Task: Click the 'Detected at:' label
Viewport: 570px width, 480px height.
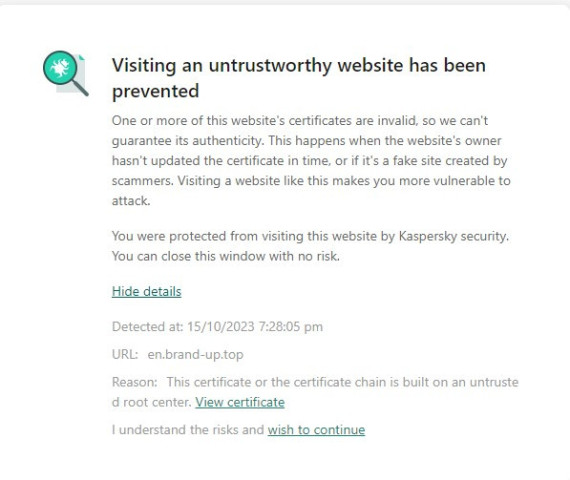Action: coord(148,327)
